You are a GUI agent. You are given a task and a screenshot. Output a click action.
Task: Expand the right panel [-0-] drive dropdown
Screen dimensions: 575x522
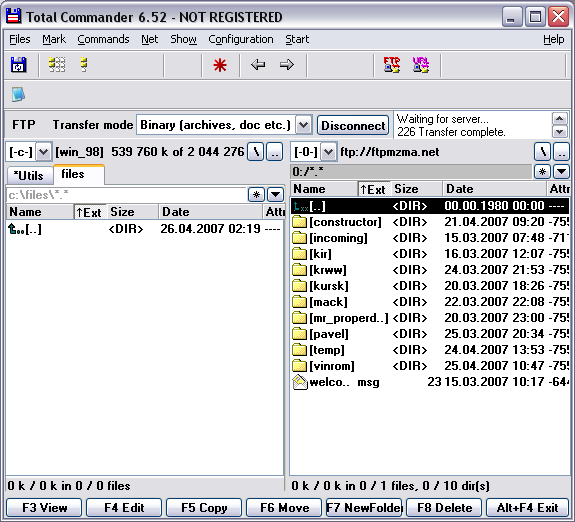tap(329, 152)
